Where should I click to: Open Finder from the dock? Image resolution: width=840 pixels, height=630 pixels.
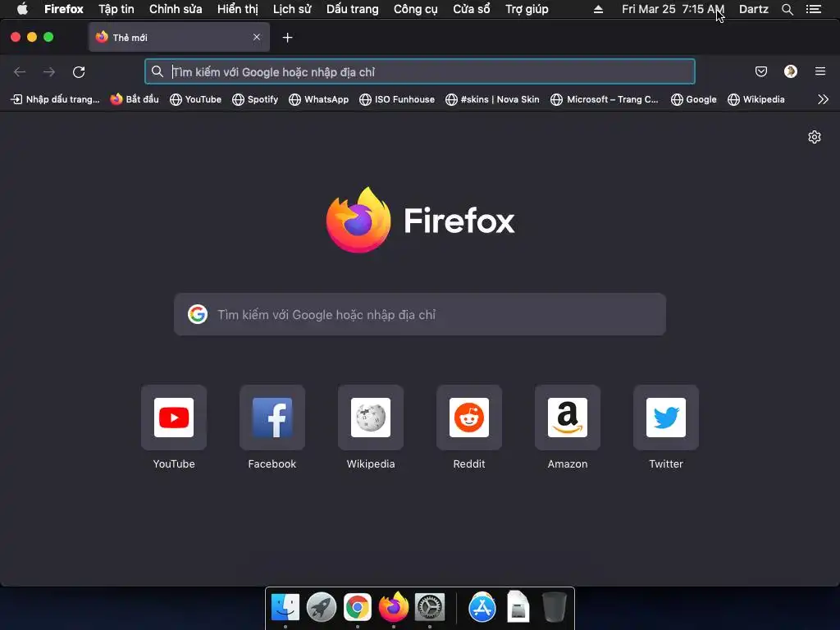[x=285, y=607]
